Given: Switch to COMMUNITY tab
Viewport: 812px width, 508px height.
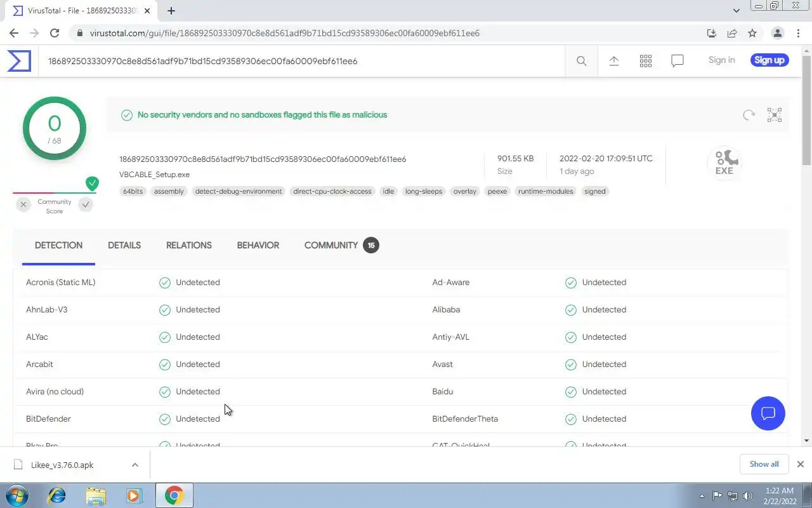Looking at the screenshot, I should point(341,245).
